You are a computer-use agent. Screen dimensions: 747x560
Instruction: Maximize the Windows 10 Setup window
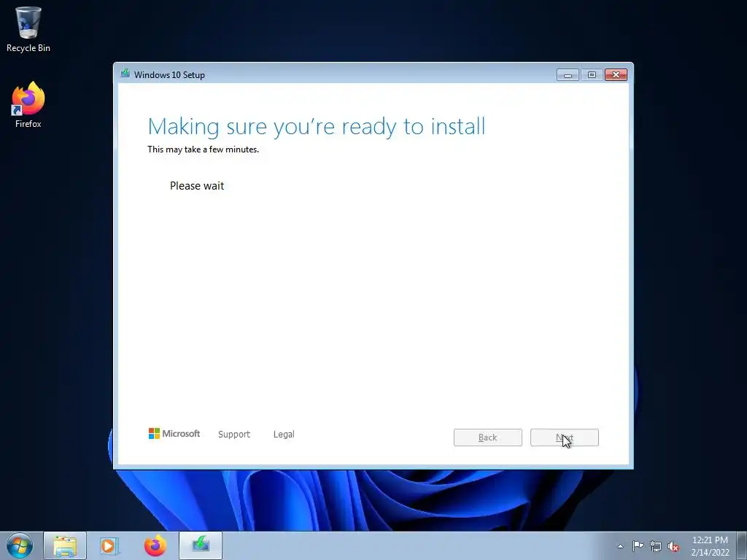click(592, 75)
